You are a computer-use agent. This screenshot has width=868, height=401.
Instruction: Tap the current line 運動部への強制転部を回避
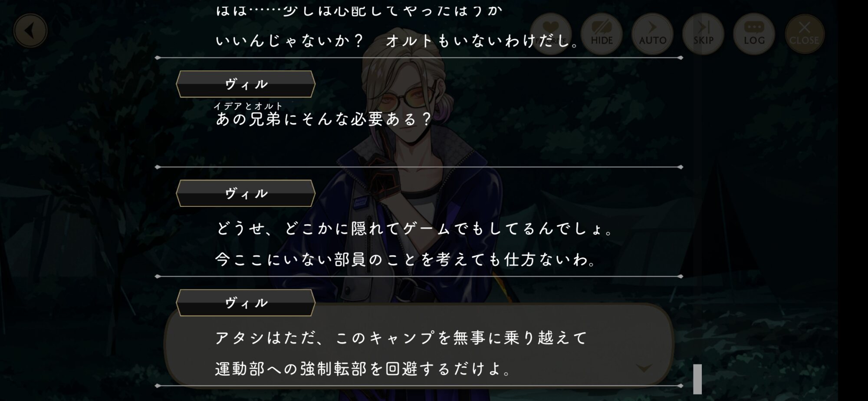[x=364, y=369]
